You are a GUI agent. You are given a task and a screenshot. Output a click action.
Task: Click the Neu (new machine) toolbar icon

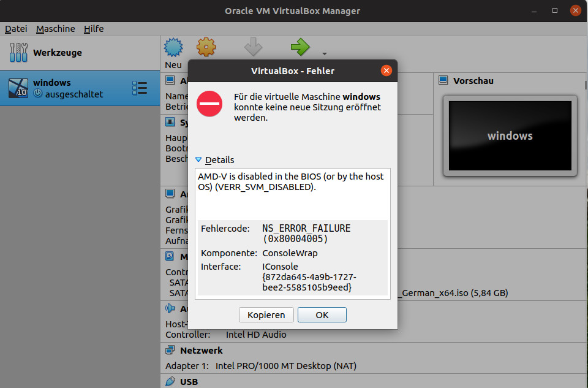[173, 47]
